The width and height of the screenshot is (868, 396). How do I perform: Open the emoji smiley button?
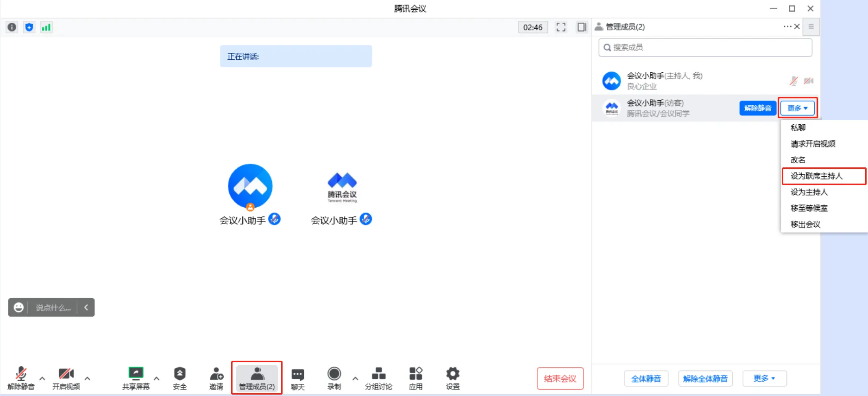(19, 307)
